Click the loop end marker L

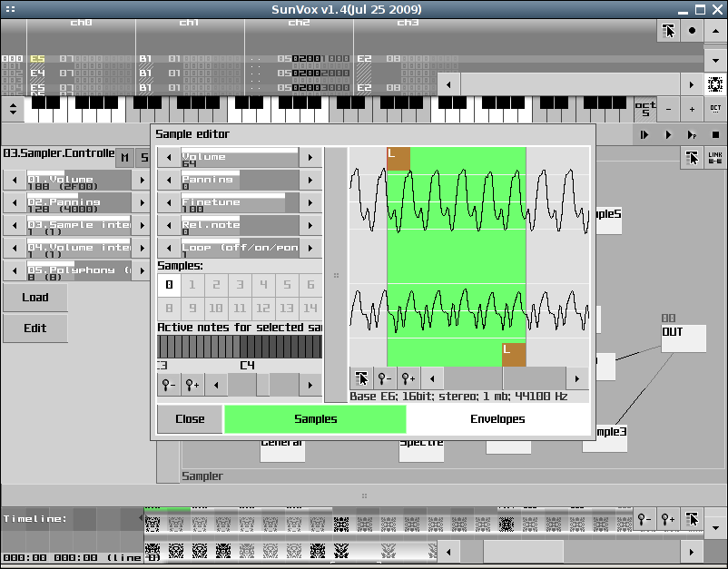[x=514, y=355]
